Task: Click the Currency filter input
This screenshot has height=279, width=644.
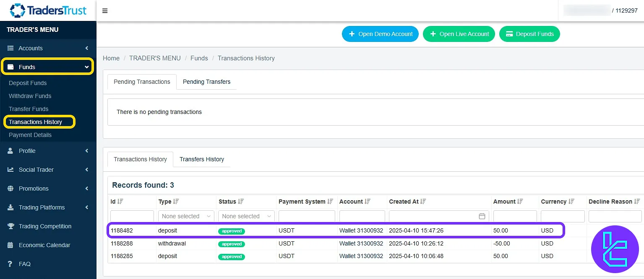Action: click(x=563, y=216)
